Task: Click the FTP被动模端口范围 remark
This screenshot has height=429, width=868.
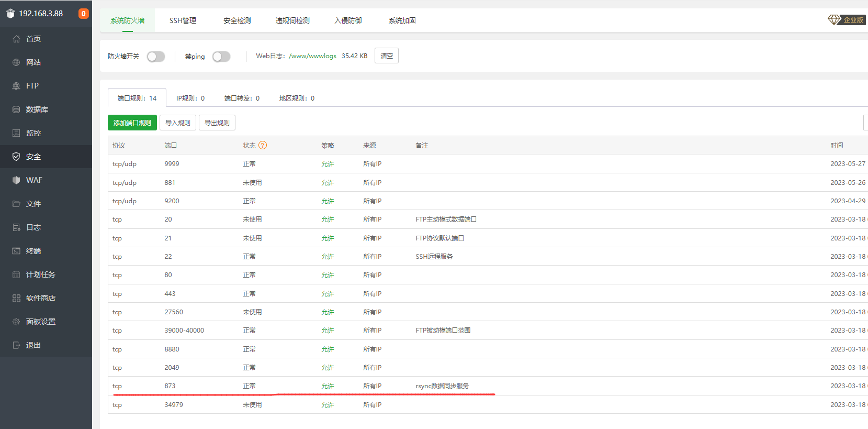Action: point(443,331)
